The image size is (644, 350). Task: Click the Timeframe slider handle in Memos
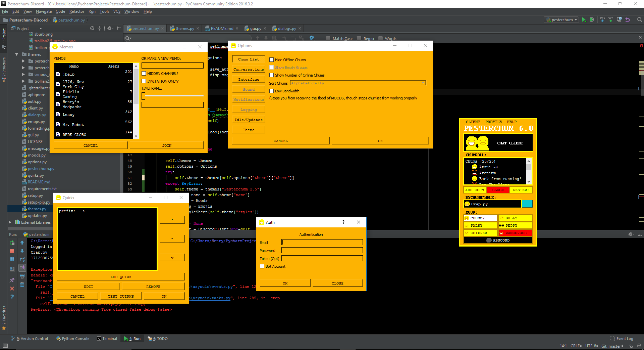144,96
